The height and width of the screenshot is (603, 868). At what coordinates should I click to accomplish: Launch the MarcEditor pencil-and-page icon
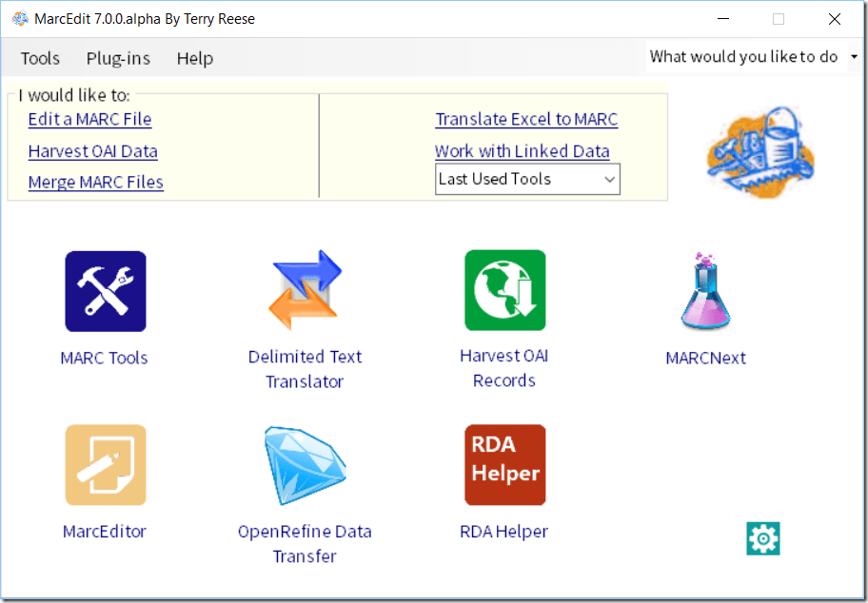(x=106, y=465)
